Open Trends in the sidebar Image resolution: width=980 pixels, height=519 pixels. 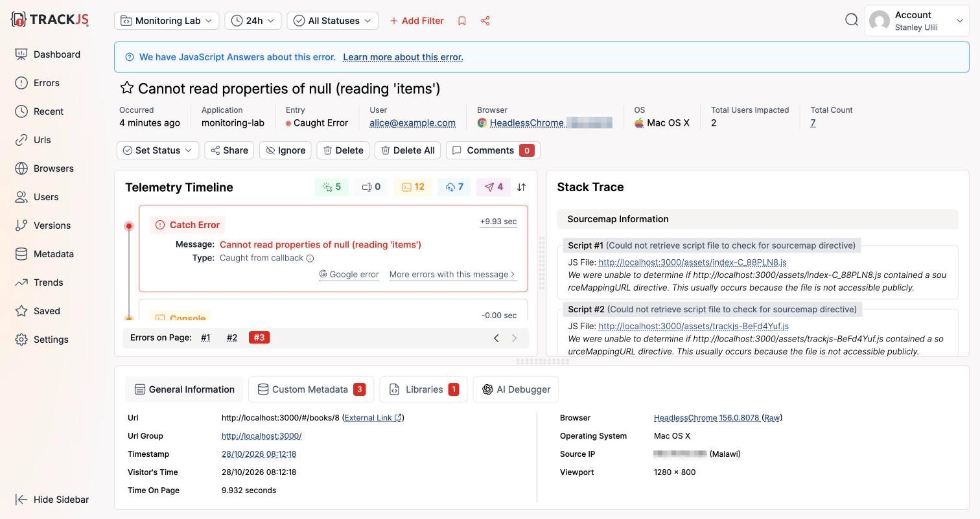click(x=40, y=283)
